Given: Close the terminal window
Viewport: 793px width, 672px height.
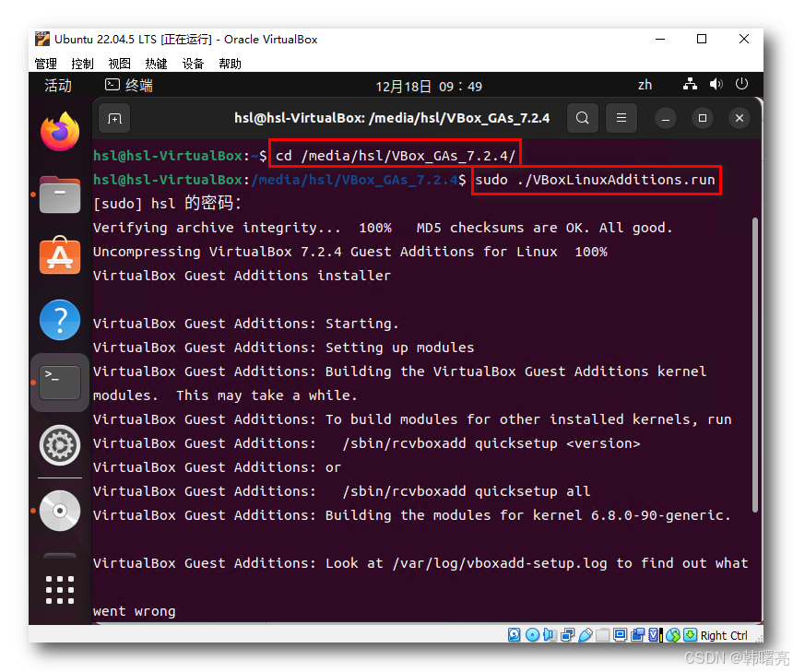Looking at the screenshot, I should pyautogui.click(x=740, y=118).
